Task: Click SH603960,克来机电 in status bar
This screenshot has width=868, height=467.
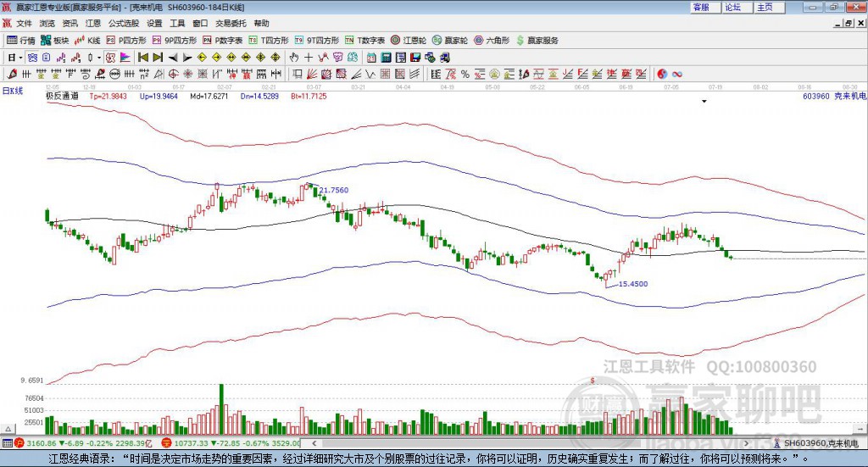Action: pyautogui.click(x=821, y=443)
